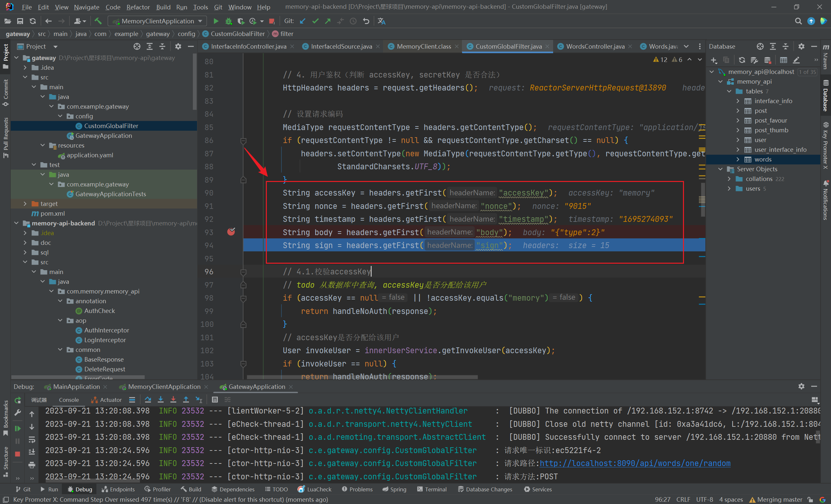Switch to WordsController.java tab
The image size is (831, 504).
[x=595, y=46]
